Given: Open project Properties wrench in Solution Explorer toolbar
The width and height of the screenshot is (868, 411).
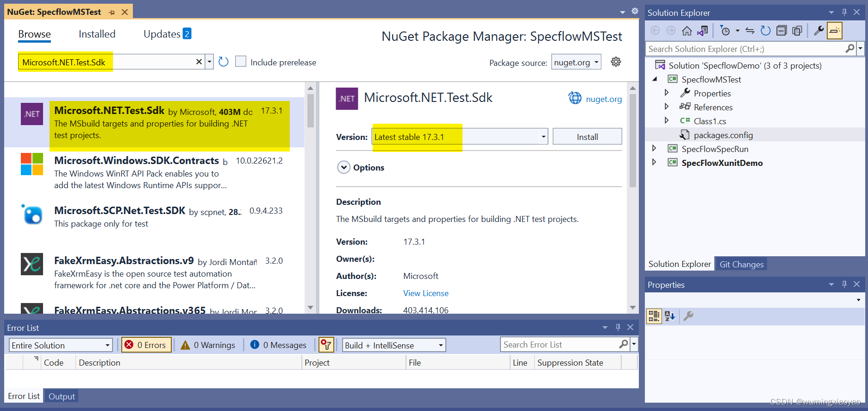Looking at the screenshot, I should tap(819, 31).
